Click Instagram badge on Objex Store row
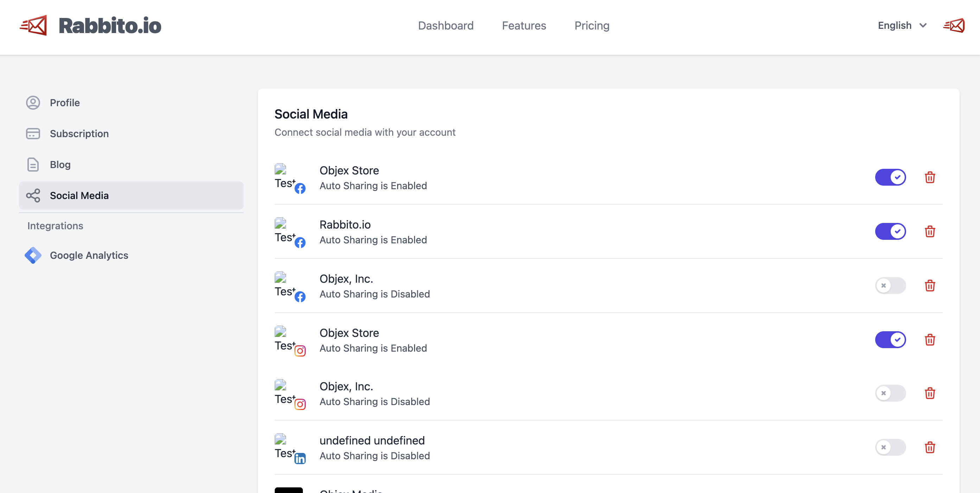Screen dimensions: 980x493 300,351
